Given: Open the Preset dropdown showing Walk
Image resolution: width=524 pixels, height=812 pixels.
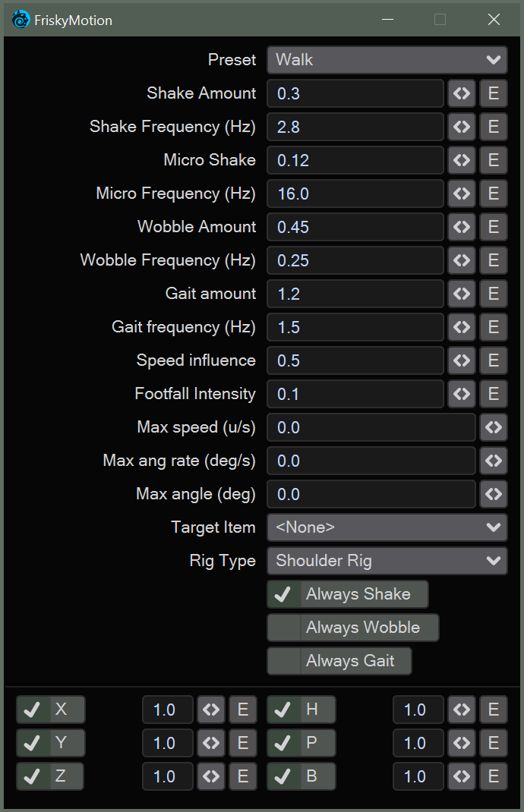Looking at the screenshot, I should pyautogui.click(x=387, y=59).
